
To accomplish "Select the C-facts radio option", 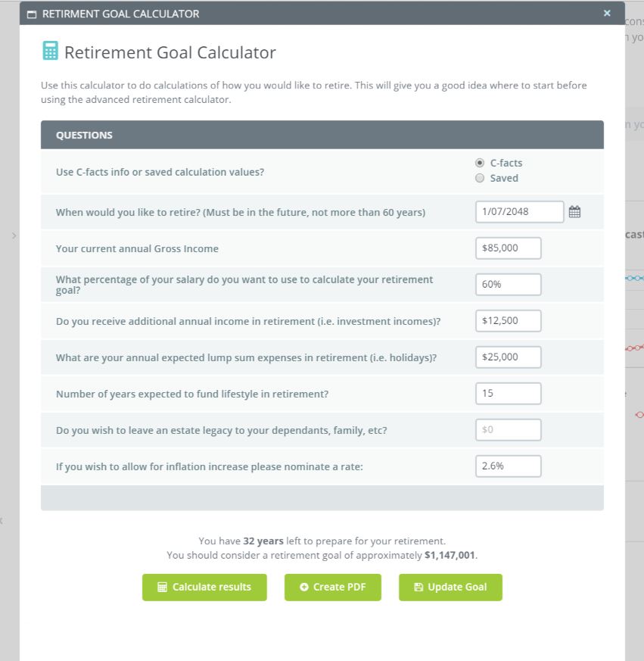I will coord(480,163).
